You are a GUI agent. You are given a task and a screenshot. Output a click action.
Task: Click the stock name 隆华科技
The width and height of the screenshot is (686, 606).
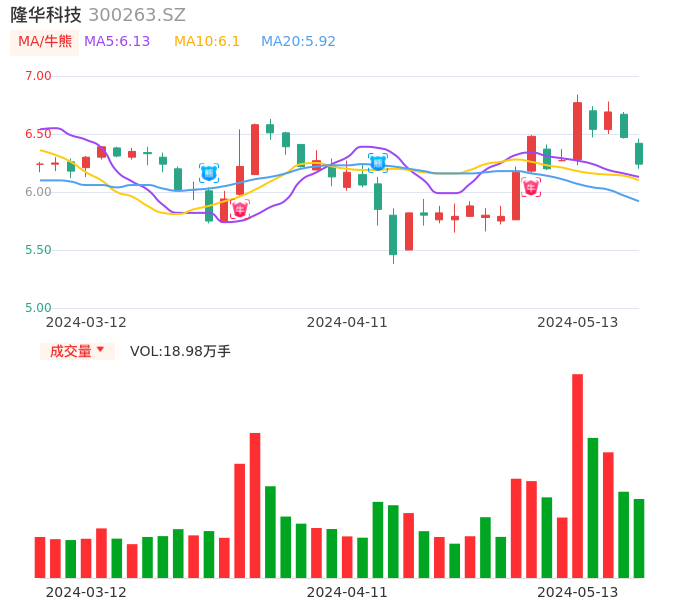(46, 15)
